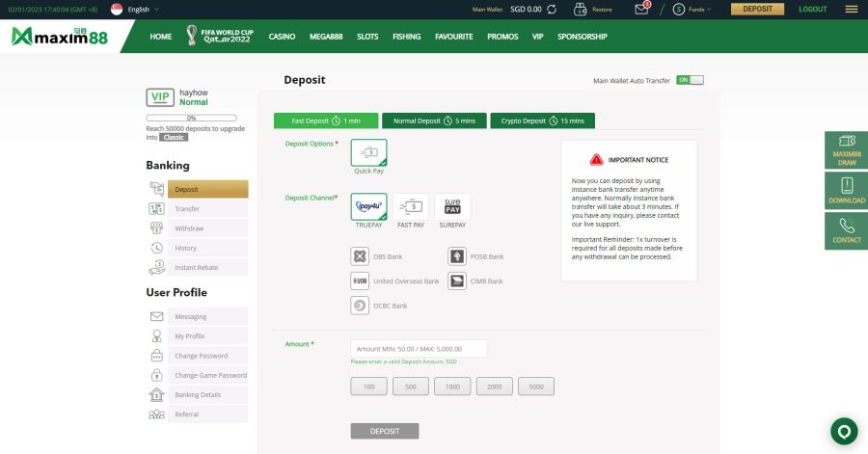Viewport: 868px width, 454px height.
Task: Switch to Normal Deposit tab
Action: (434, 120)
